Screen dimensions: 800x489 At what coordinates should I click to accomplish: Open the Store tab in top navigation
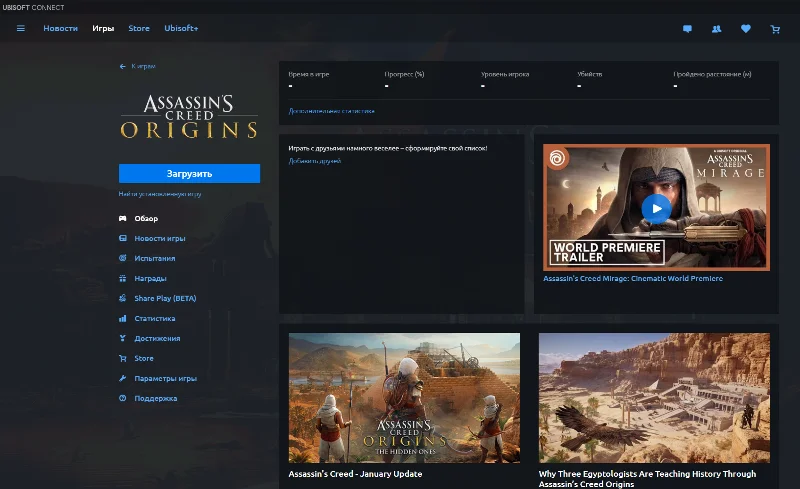[x=139, y=28]
